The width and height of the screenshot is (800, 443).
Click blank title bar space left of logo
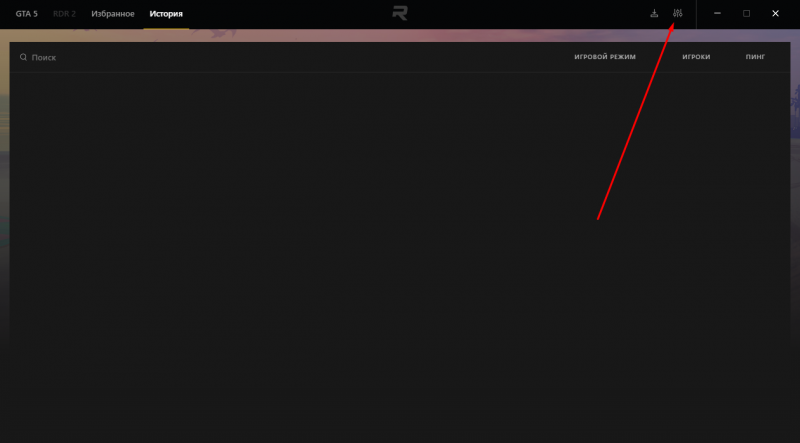290,14
